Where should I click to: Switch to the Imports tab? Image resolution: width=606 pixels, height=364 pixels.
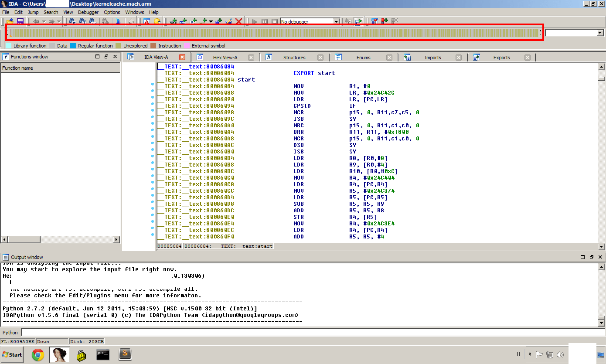(x=433, y=58)
